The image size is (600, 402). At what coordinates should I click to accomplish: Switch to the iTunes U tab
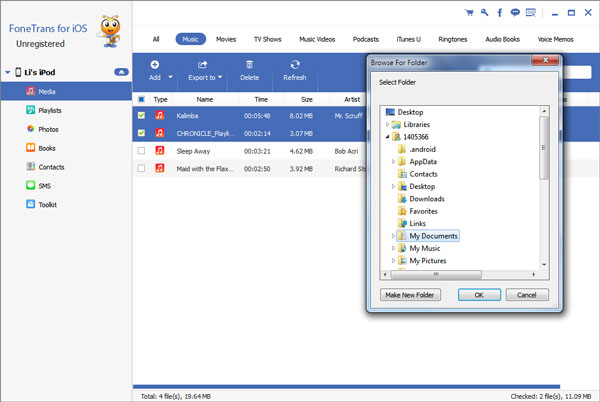tap(408, 39)
